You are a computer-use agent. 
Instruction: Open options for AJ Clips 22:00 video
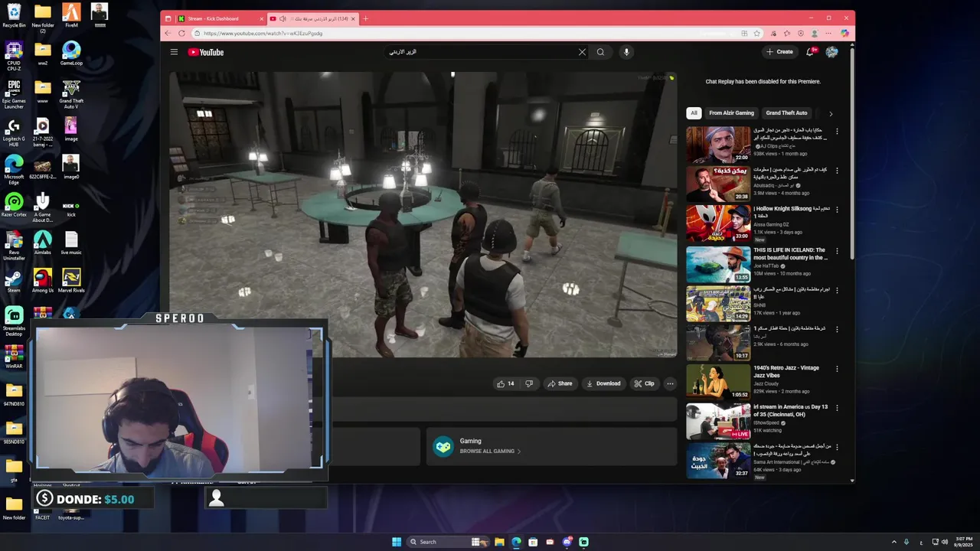point(837,131)
